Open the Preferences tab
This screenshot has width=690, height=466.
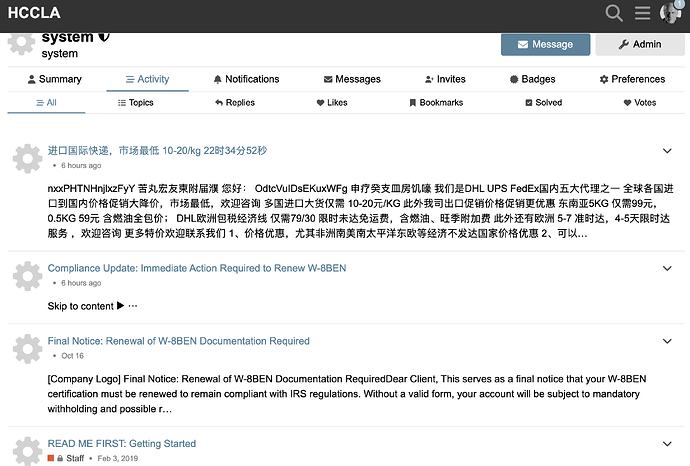point(632,79)
